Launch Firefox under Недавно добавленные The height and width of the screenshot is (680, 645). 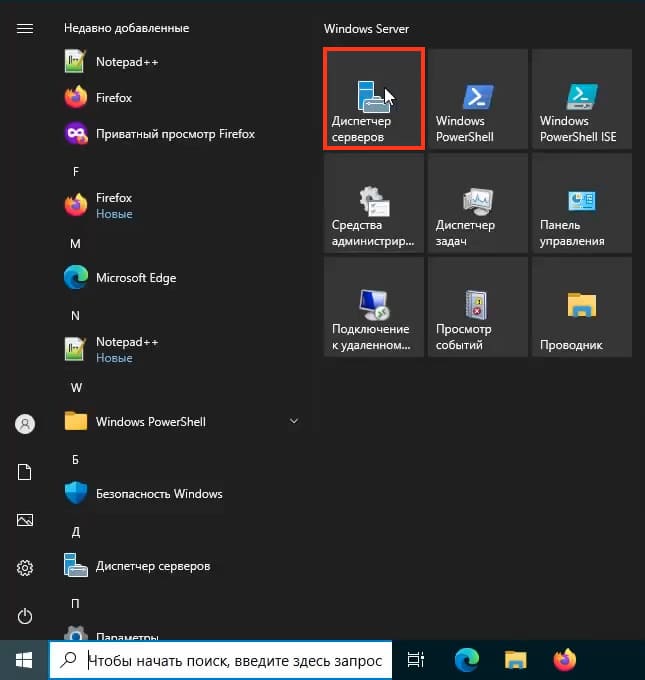point(182,98)
